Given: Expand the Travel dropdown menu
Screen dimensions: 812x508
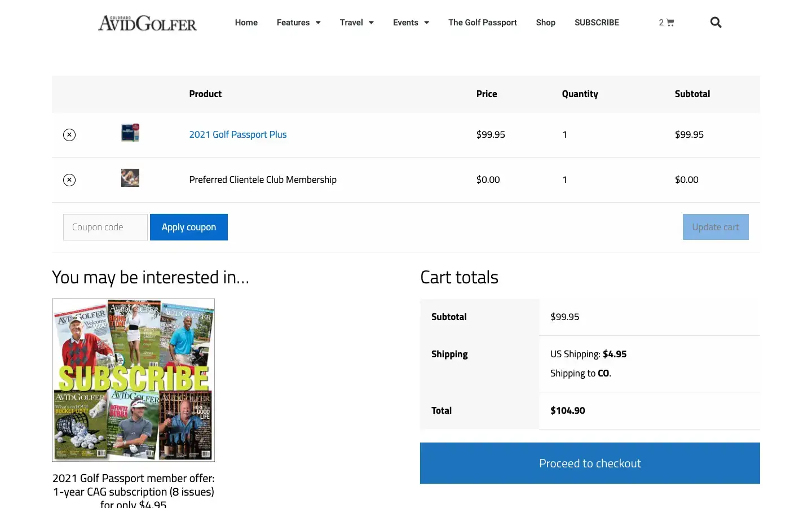Looking at the screenshot, I should [356, 23].
